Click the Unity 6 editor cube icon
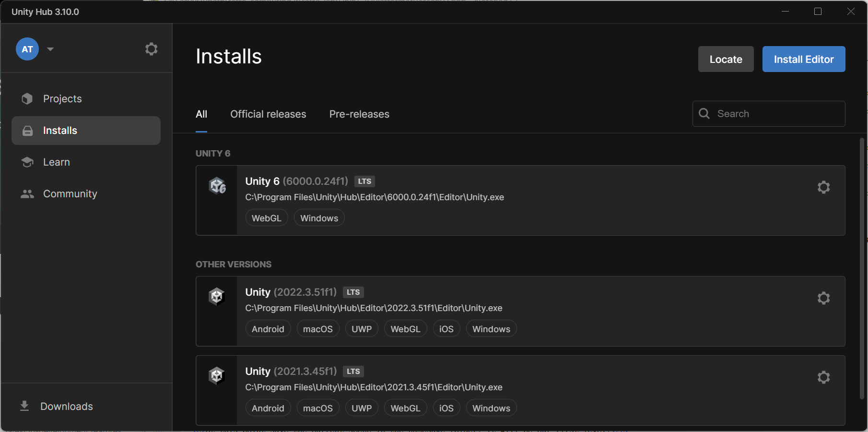 (217, 186)
